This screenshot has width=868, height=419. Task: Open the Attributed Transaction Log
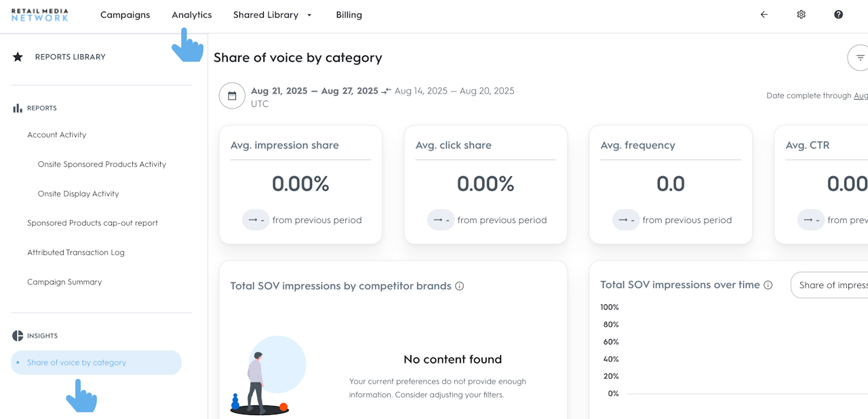76,252
